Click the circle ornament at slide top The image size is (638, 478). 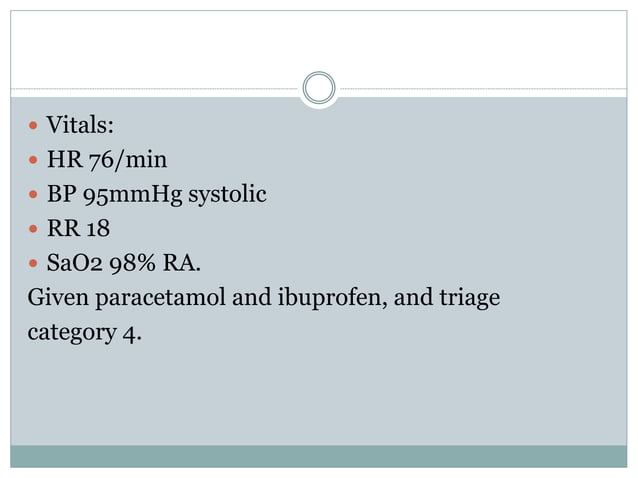[x=319, y=88]
